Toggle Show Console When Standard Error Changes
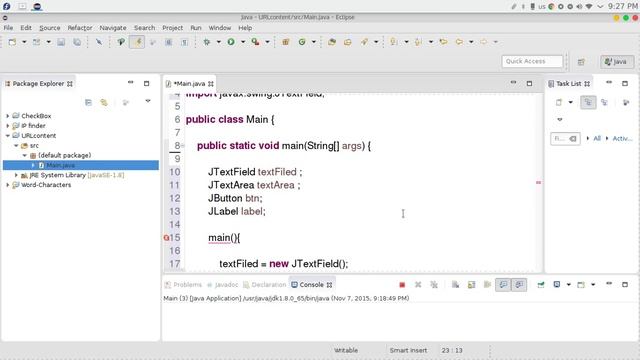This screenshot has height=360, width=640. [519, 285]
